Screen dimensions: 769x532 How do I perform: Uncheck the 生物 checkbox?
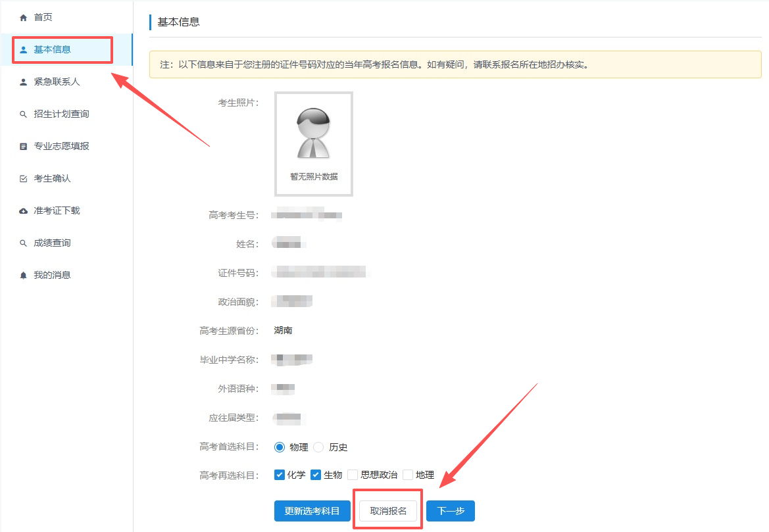[316, 475]
